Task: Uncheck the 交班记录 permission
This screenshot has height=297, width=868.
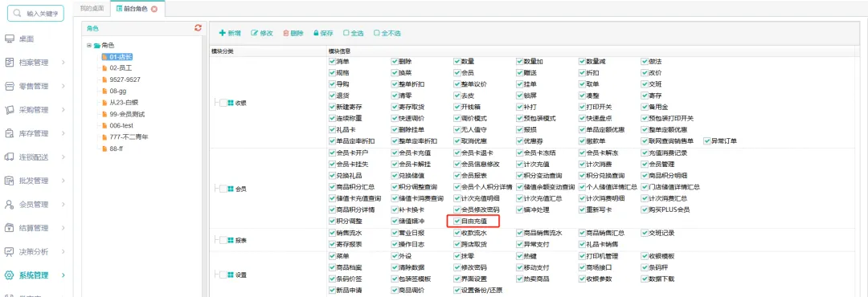Action: click(645, 233)
